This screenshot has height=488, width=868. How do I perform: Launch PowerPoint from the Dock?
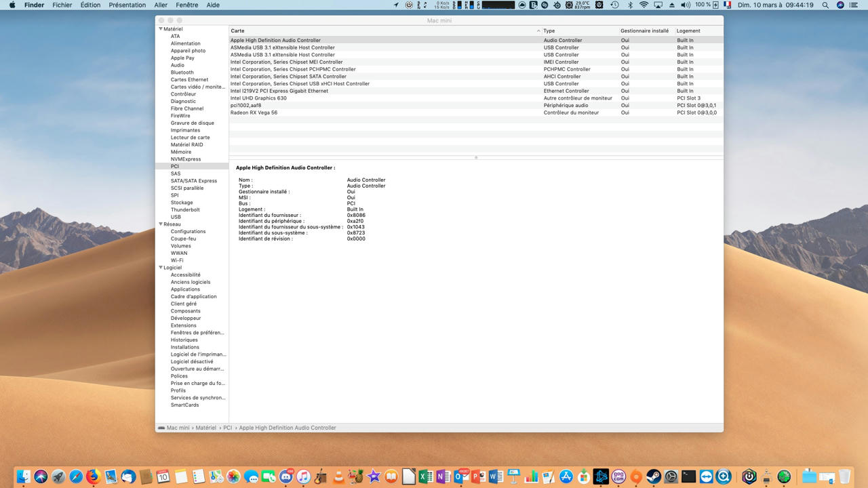(479, 476)
